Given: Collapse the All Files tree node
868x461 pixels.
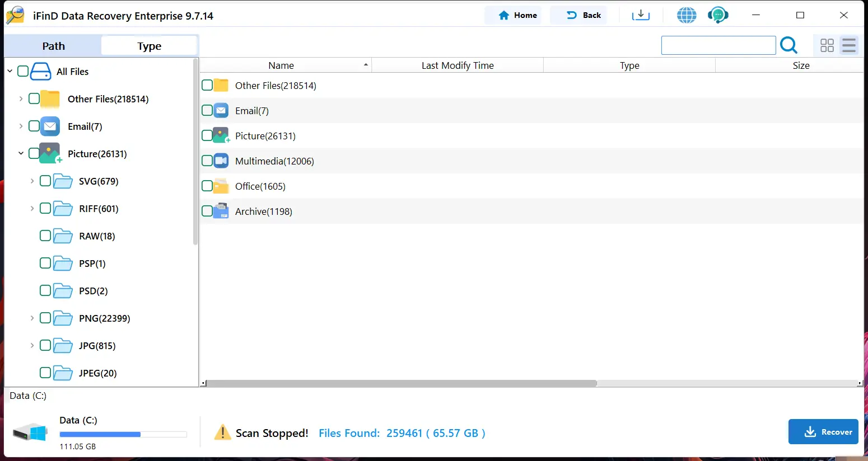Looking at the screenshot, I should pyautogui.click(x=10, y=72).
